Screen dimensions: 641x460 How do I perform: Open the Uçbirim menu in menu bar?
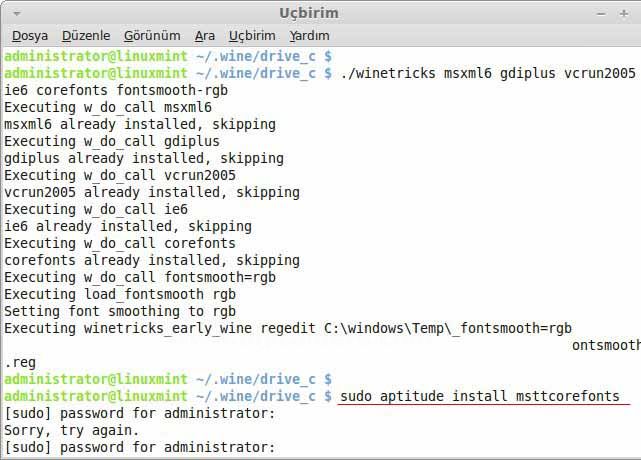[x=251, y=36]
